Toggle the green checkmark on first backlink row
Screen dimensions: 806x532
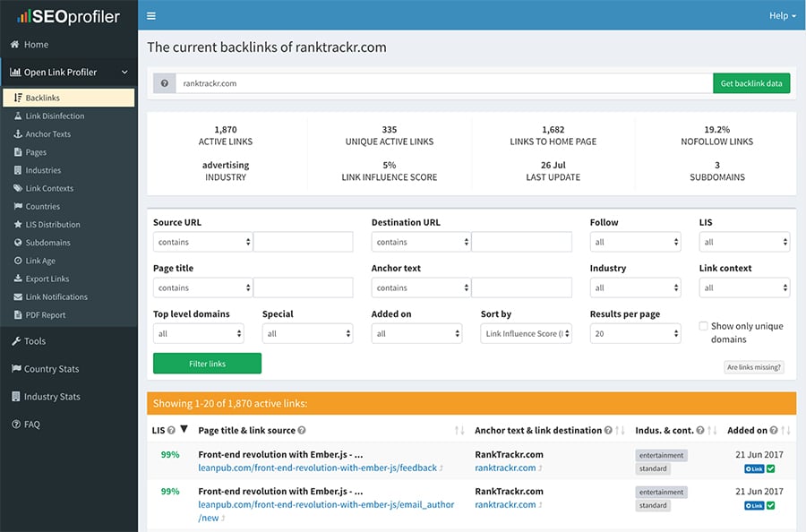[771, 468]
